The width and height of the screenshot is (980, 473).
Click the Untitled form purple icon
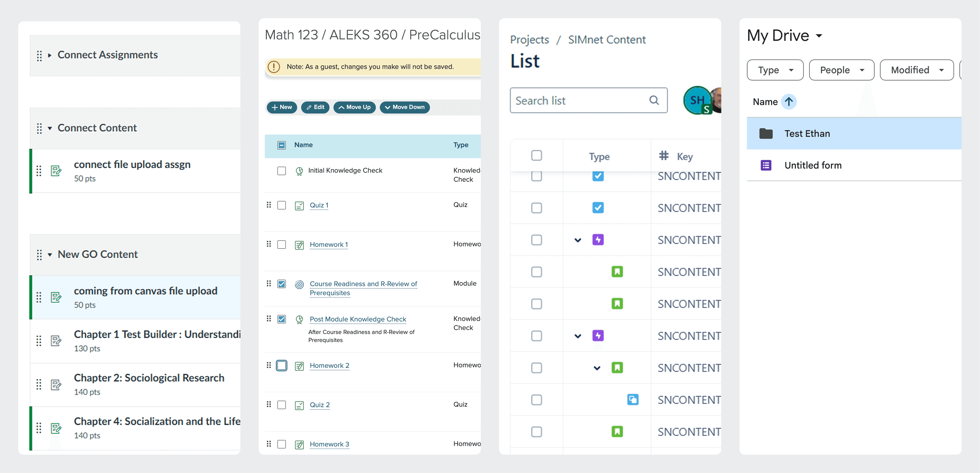pyautogui.click(x=765, y=165)
